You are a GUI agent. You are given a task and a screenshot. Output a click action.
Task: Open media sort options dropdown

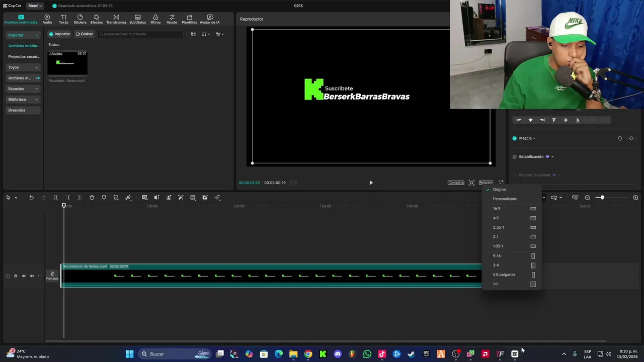[206, 34]
